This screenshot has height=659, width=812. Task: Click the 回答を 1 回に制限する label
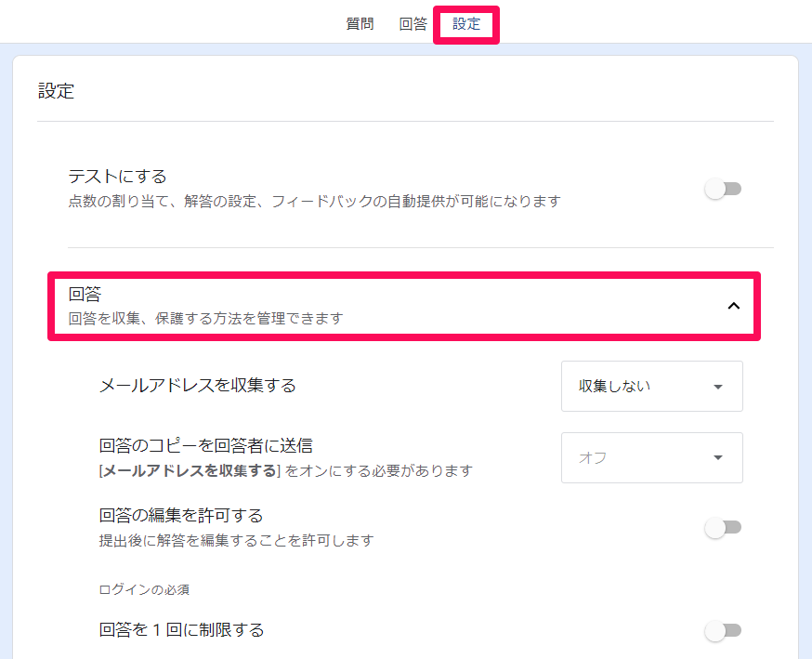pos(181,630)
